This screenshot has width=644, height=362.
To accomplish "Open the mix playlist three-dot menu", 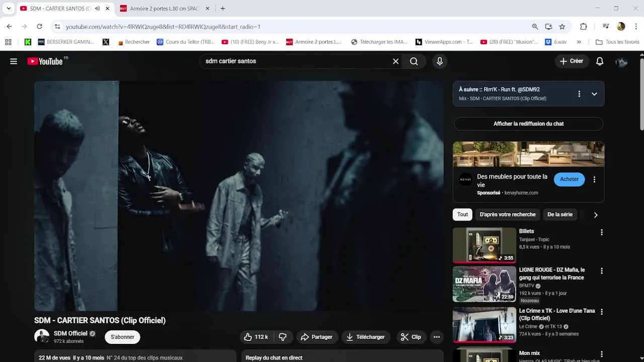I will pos(579,94).
